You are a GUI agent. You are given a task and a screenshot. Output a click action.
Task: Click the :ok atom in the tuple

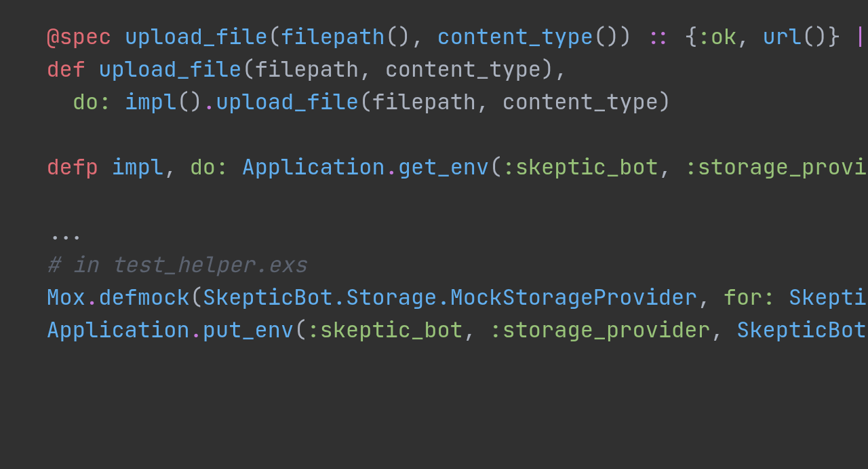(x=717, y=37)
